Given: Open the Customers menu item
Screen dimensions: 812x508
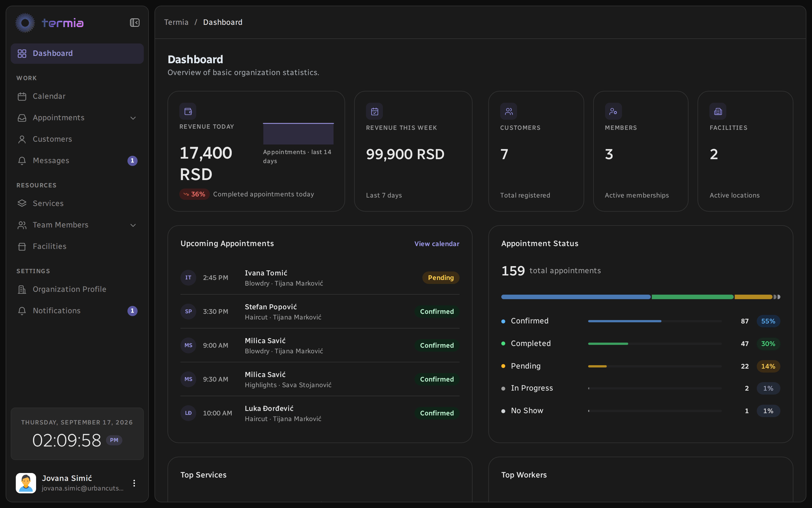Looking at the screenshot, I should tap(77, 139).
